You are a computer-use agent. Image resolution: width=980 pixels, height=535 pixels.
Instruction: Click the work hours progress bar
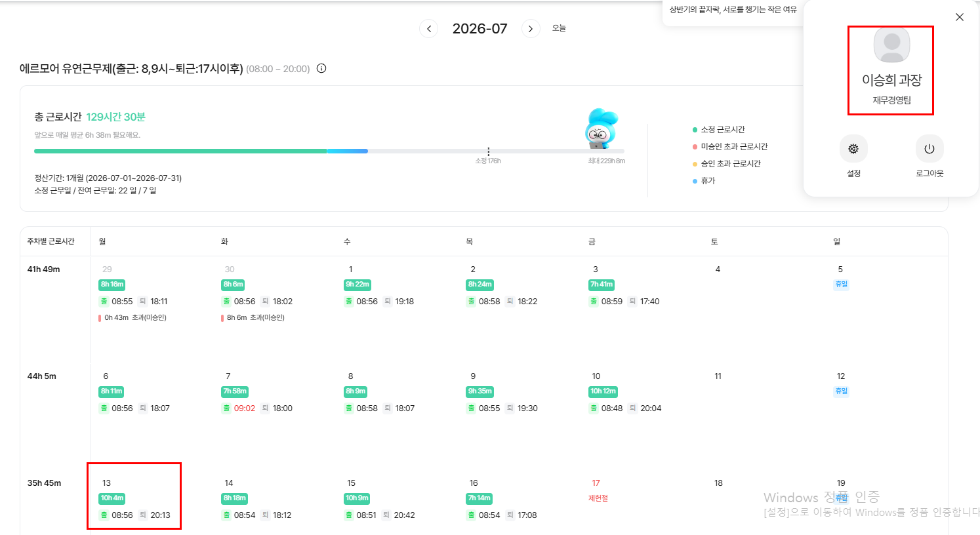tap(329, 151)
